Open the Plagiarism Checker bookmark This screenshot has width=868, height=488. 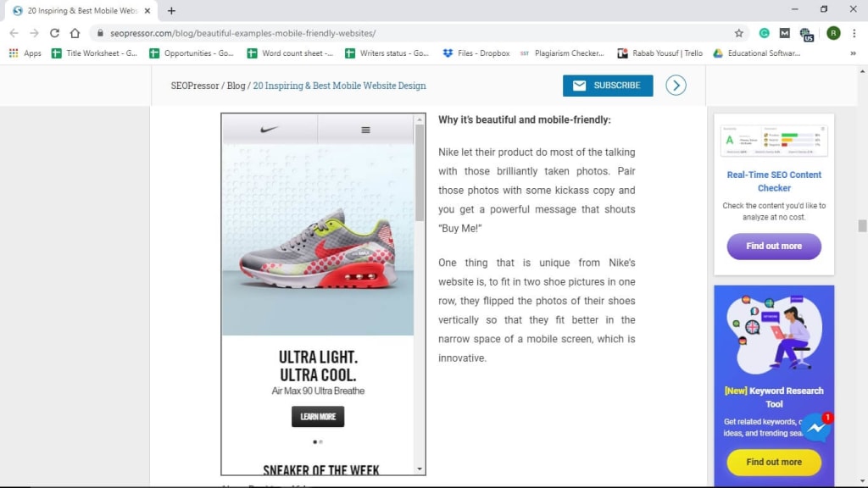pyautogui.click(x=562, y=53)
